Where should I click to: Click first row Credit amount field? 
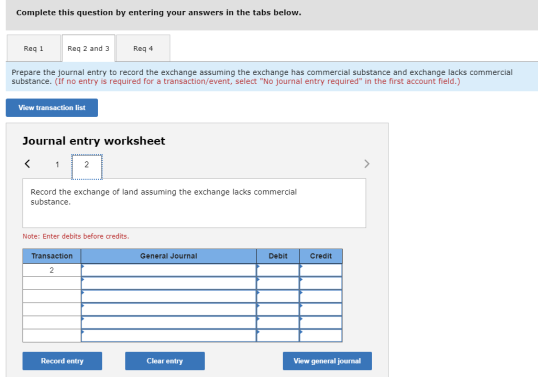pos(321,270)
